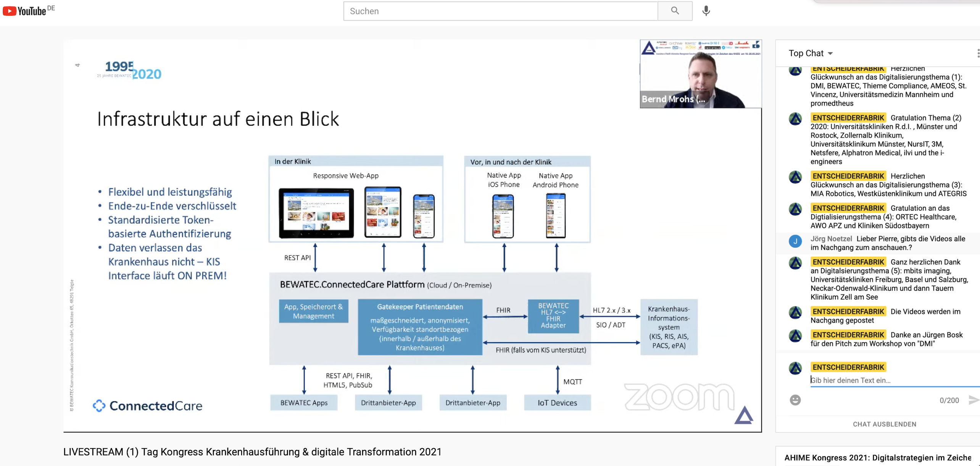Open chat options three-dot menu
The width and height of the screenshot is (980, 466).
coord(977,53)
